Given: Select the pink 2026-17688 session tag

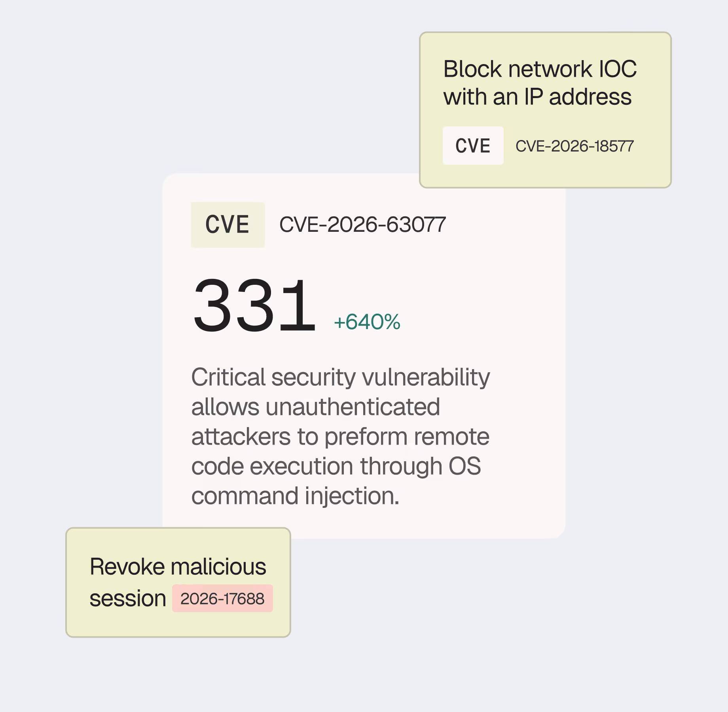Looking at the screenshot, I should click(222, 598).
